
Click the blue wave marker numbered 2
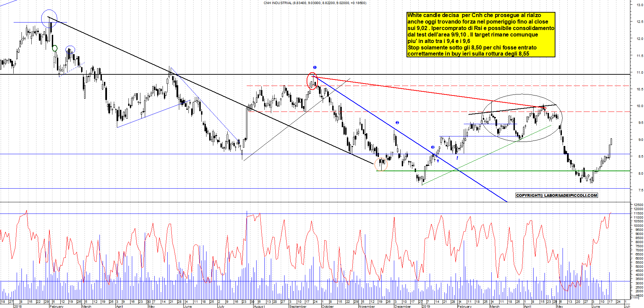click(x=397, y=123)
